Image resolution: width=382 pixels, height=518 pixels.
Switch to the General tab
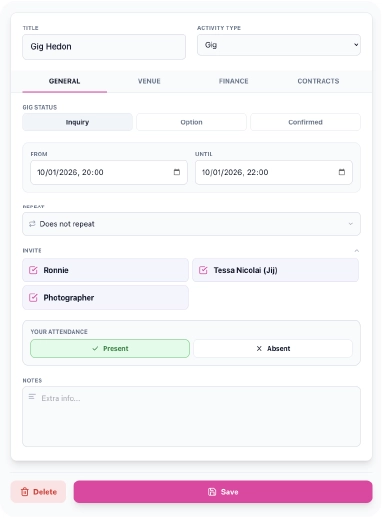pyautogui.click(x=64, y=81)
